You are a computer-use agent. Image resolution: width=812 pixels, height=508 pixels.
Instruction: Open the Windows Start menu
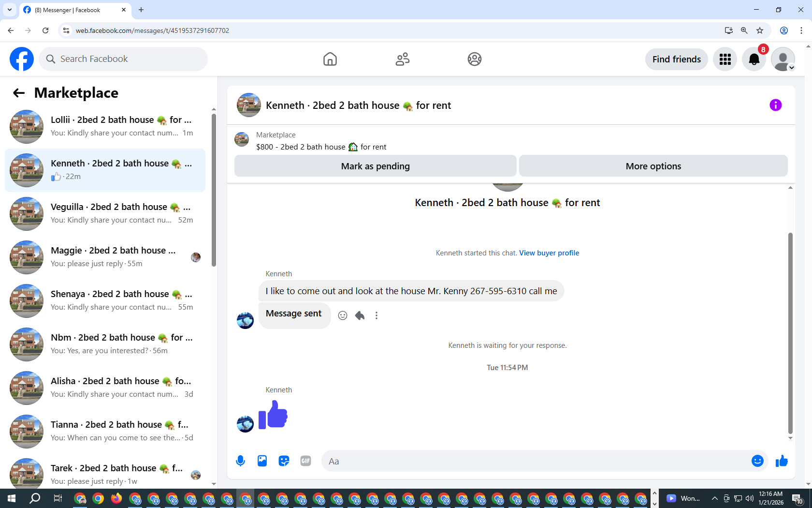(12, 498)
